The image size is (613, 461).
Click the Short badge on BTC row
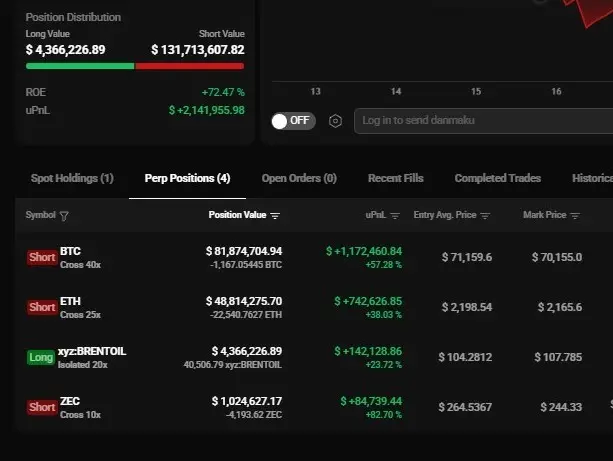pos(42,257)
